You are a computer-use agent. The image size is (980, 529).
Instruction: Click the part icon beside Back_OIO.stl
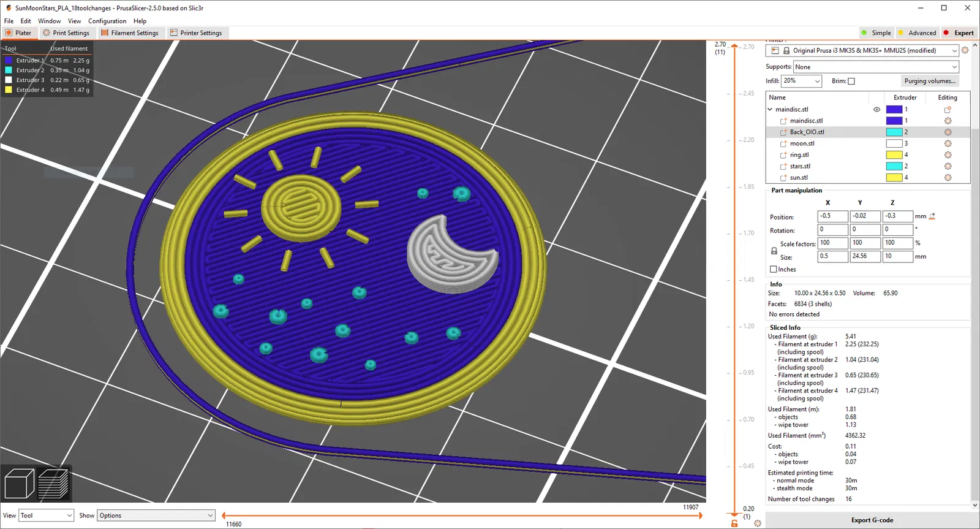click(x=783, y=132)
